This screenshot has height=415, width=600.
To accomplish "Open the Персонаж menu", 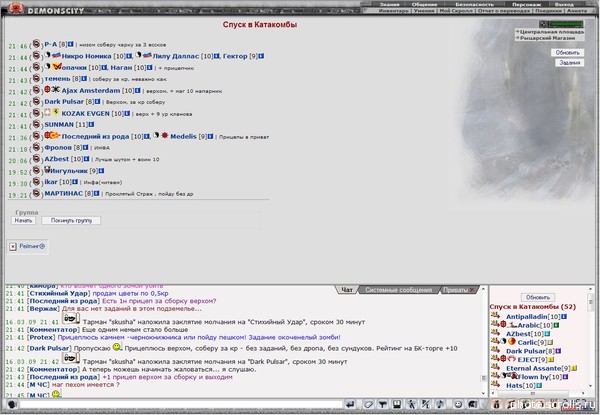I will pos(527,5).
